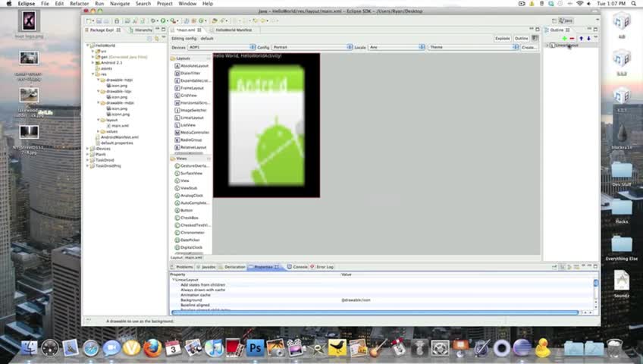The height and width of the screenshot is (364, 643).
Task: Switch to the HelloWorld Manifest tab
Action: point(232,30)
